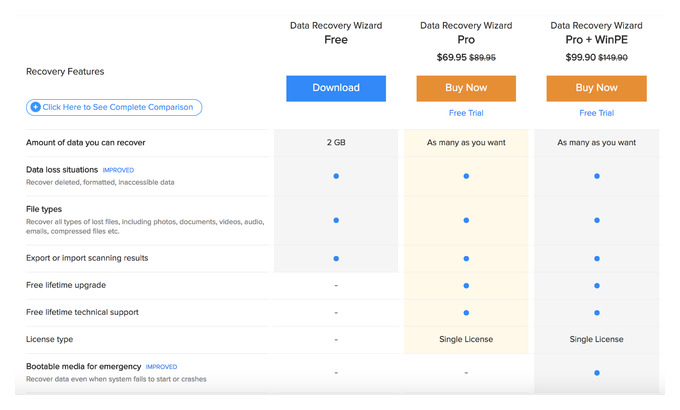This screenshot has width=680, height=410.
Task: Click Bootable media dot in WinPE column
Action: click(x=597, y=373)
